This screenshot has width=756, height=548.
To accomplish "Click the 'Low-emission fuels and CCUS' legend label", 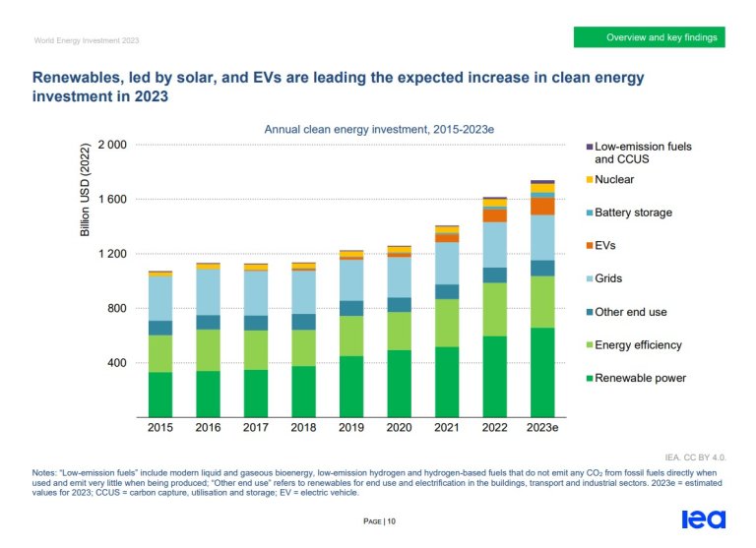I will 643,152.
